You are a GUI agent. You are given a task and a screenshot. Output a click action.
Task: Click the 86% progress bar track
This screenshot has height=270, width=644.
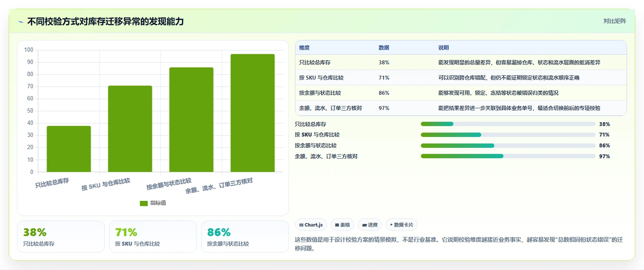click(508, 146)
